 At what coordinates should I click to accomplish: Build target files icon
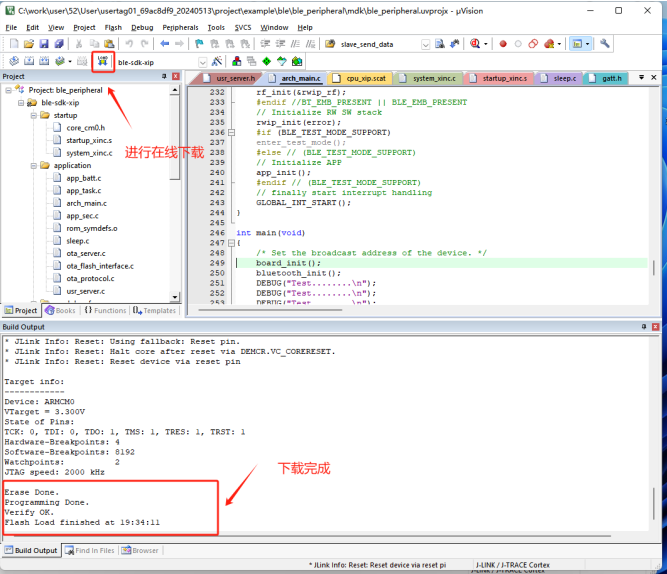29,61
